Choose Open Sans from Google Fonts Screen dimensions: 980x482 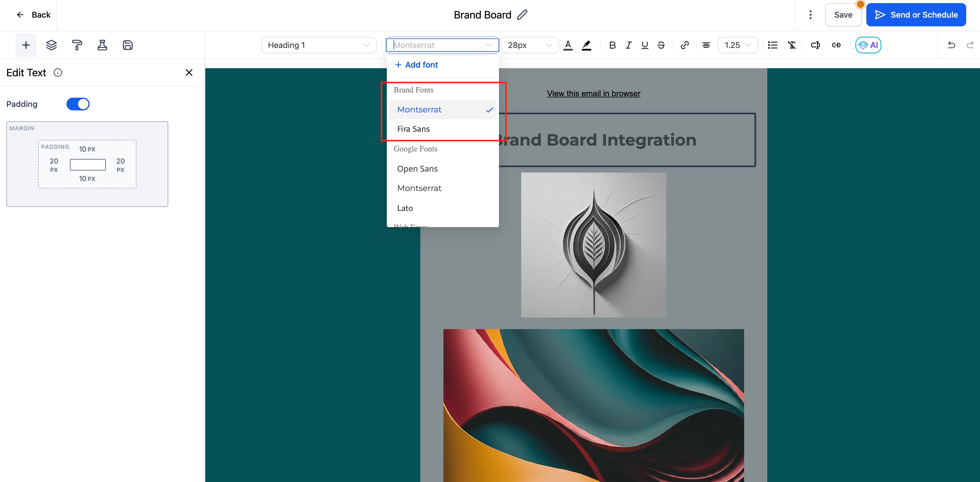pos(417,168)
